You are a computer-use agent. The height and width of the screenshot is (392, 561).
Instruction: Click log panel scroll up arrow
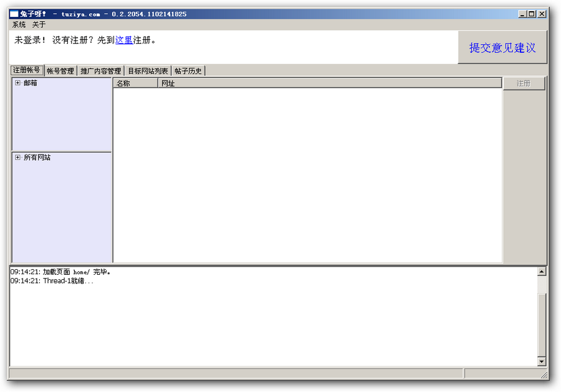541,272
